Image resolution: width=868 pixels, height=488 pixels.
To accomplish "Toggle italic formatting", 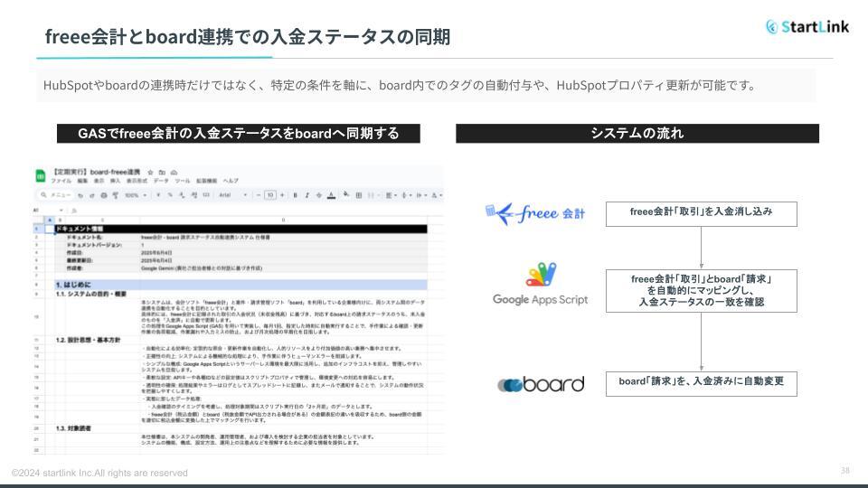I will 307,195.
